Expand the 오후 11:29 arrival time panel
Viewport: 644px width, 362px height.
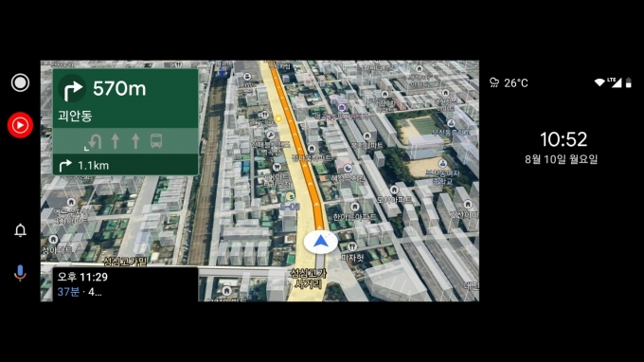point(126,284)
